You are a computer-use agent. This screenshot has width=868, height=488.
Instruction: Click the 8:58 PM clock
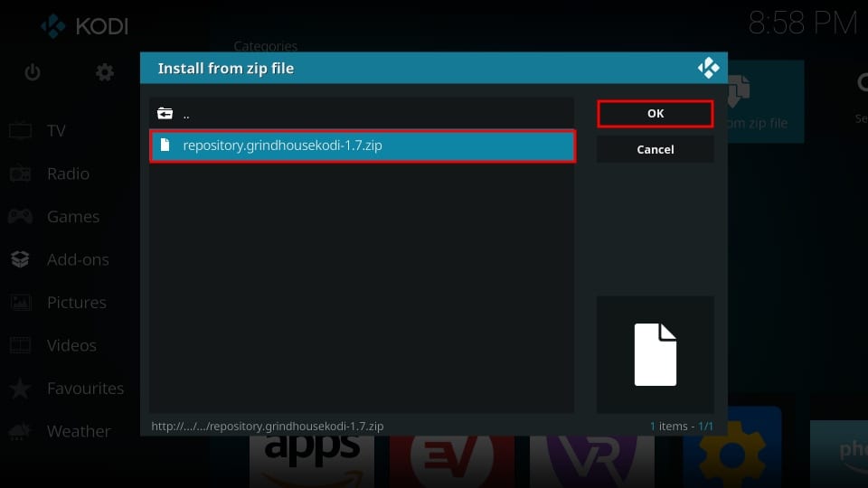point(803,23)
